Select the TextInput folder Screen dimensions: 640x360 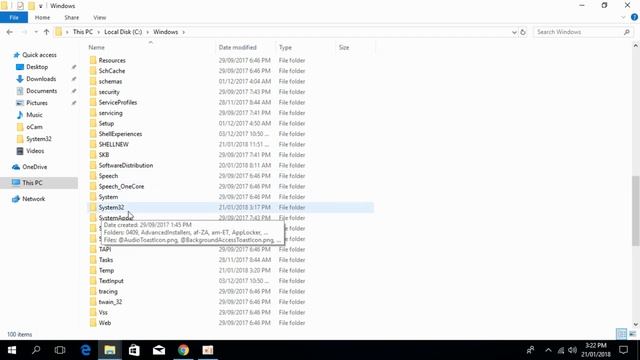pyautogui.click(x=111, y=281)
